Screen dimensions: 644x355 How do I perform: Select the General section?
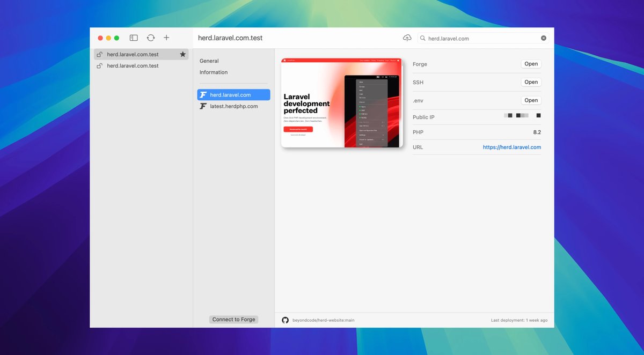point(209,61)
